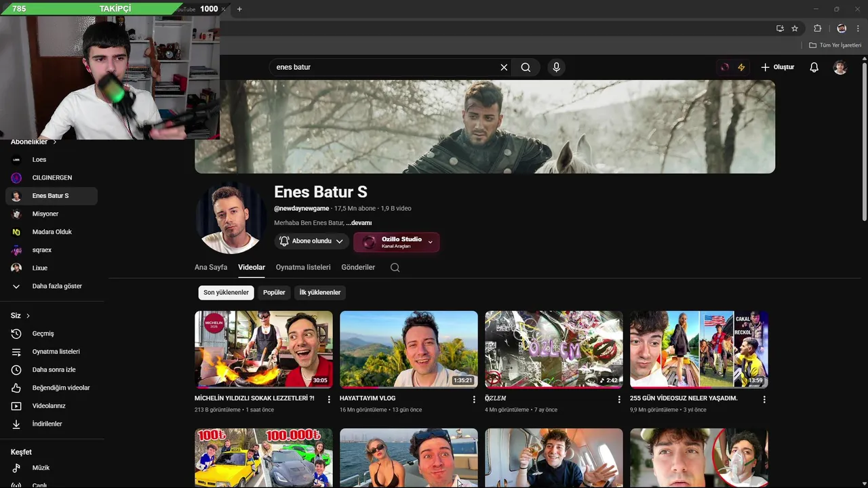868x488 pixels.
Task: Open options for HAYATTAYIM VLOG video
Action: click(474, 400)
